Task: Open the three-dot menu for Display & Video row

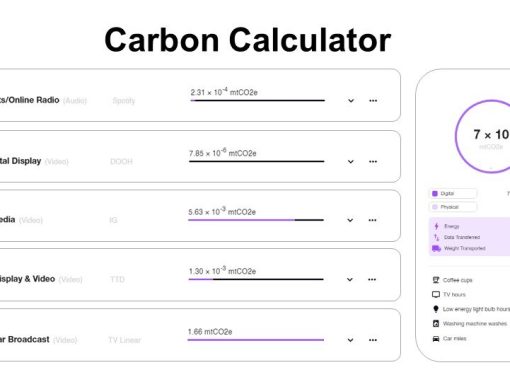Action: click(372, 280)
